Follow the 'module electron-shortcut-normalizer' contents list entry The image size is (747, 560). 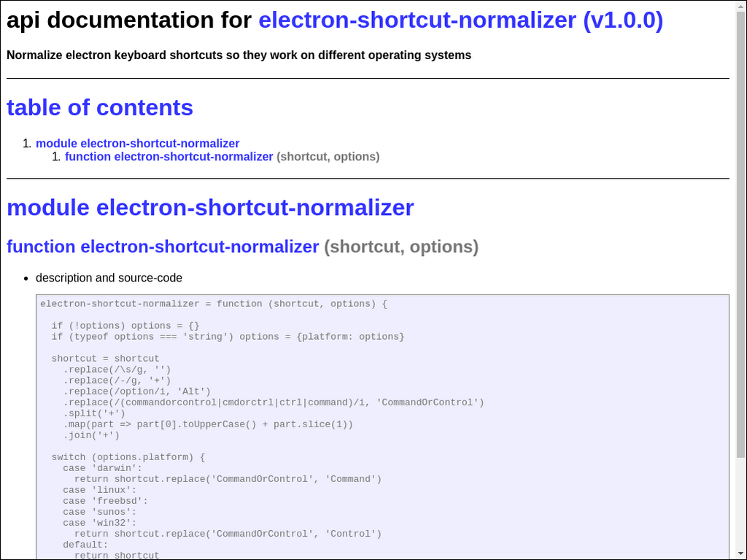point(137,144)
